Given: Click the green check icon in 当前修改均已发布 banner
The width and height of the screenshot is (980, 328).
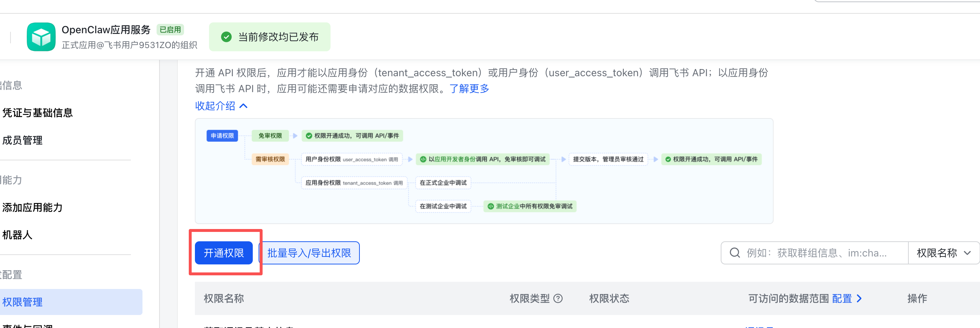Looking at the screenshot, I should (x=227, y=37).
